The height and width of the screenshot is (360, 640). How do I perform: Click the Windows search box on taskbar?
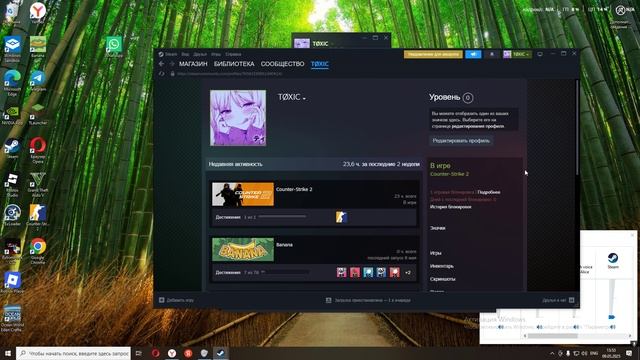pyautogui.click(x=73, y=353)
